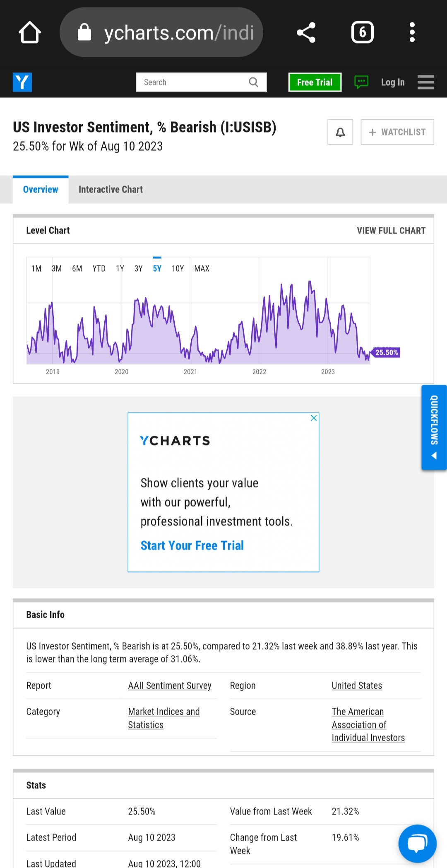Select the MAX chart range
Screen dimensions: 447x868
pyautogui.click(x=202, y=268)
